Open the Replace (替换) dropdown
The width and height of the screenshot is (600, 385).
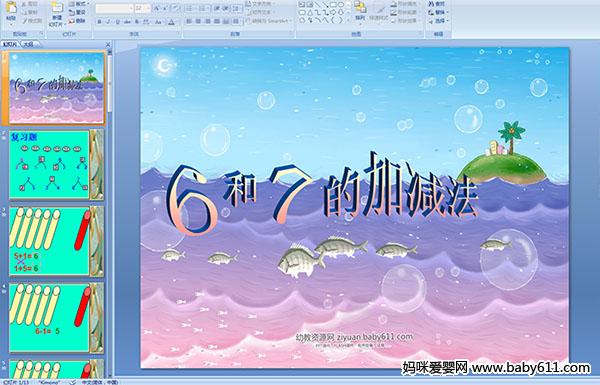tap(439, 12)
